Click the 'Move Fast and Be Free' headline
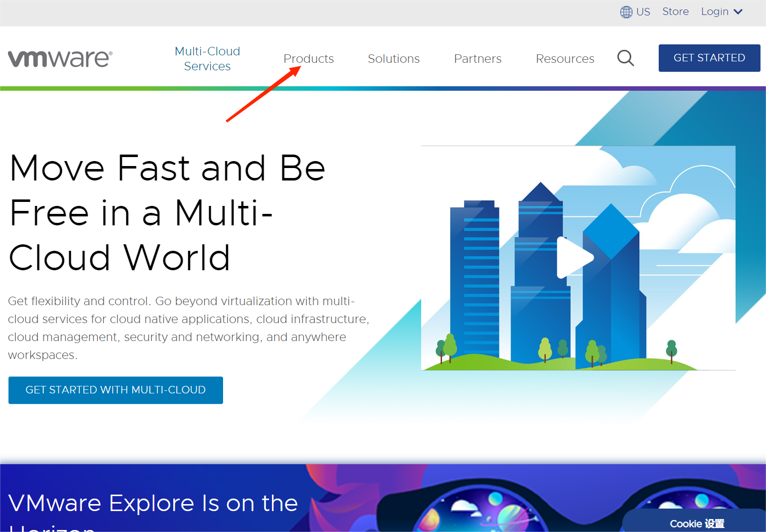766x532 pixels. pos(168,212)
